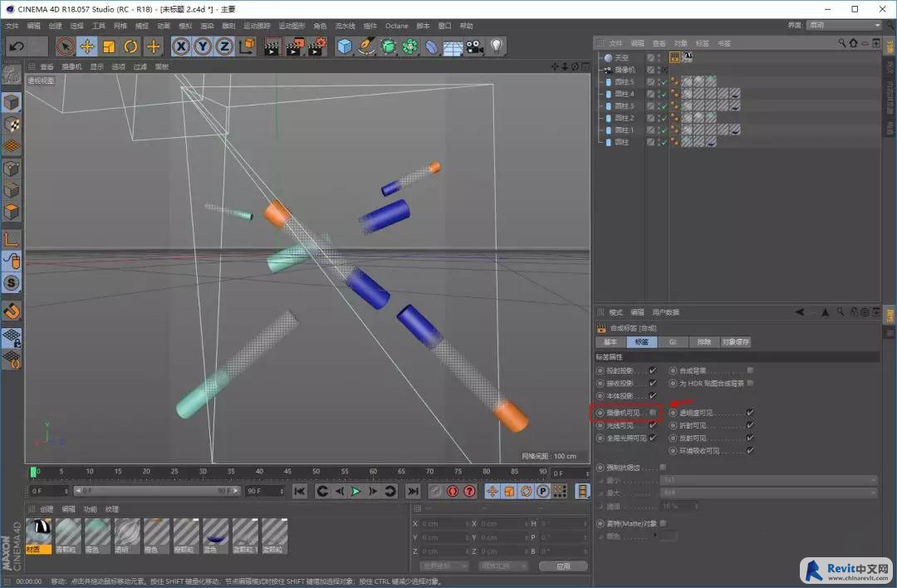The width and height of the screenshot is (897, 588).
Task: Render the active view
Action: coord(272,47)
